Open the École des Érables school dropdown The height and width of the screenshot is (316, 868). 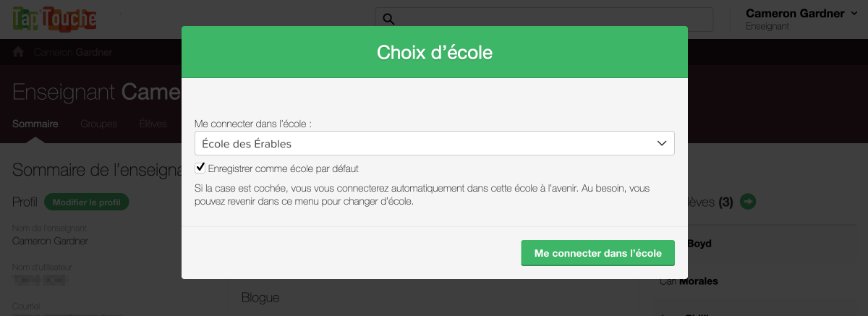click(x=434, y=143)
